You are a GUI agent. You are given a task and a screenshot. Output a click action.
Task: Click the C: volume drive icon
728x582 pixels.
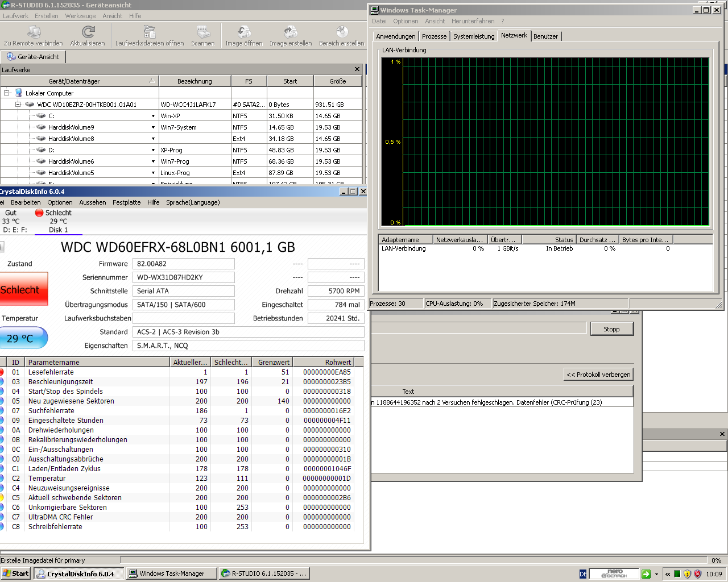click(41, 115)
